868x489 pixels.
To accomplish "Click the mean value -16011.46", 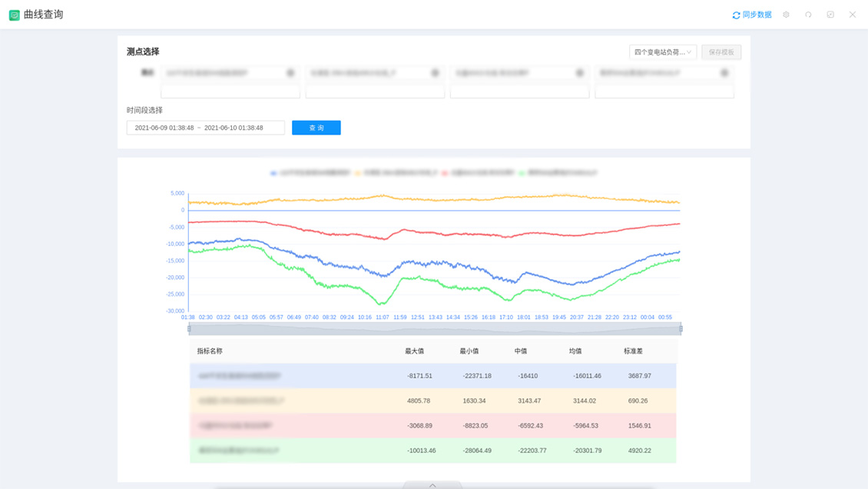I will 588,376.
